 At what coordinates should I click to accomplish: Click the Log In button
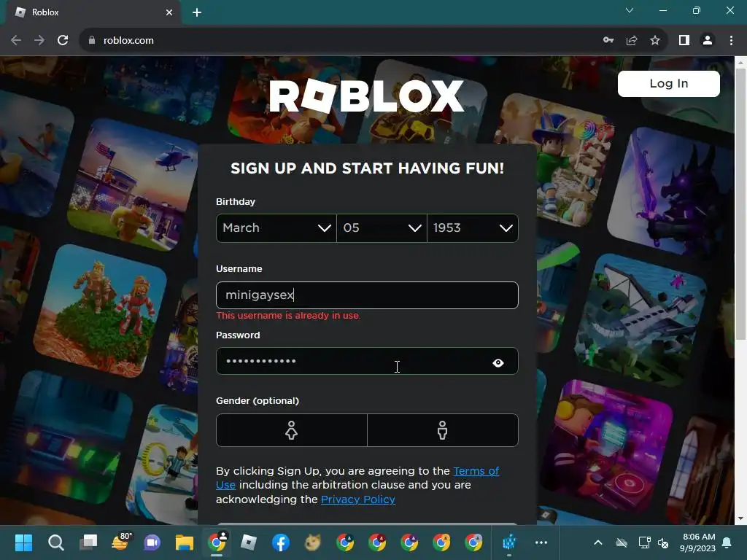click(x=669, y=84)
